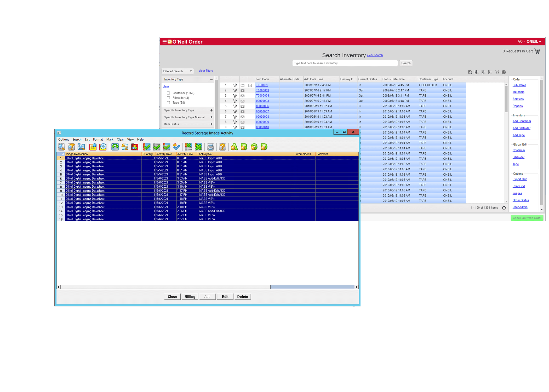Click the Delete button
Screen dimensions: 549x392
243,297
